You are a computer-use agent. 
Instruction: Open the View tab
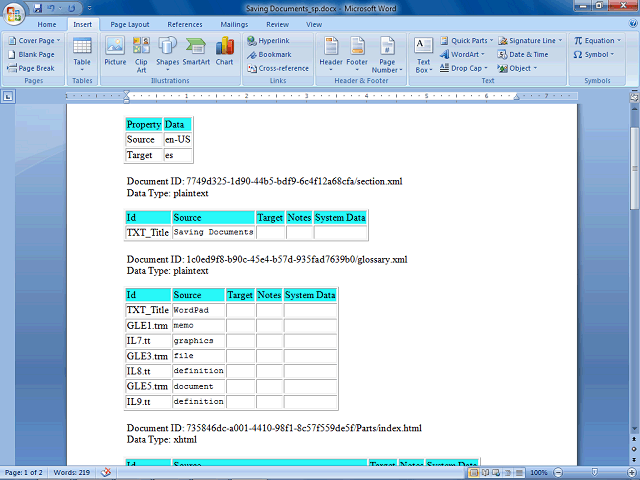point(314,24)
